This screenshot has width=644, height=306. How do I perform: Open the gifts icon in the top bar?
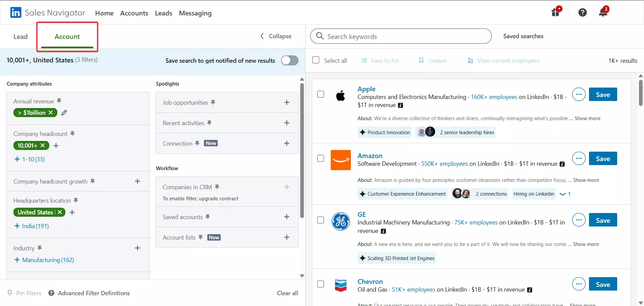(x=555, y=12)
